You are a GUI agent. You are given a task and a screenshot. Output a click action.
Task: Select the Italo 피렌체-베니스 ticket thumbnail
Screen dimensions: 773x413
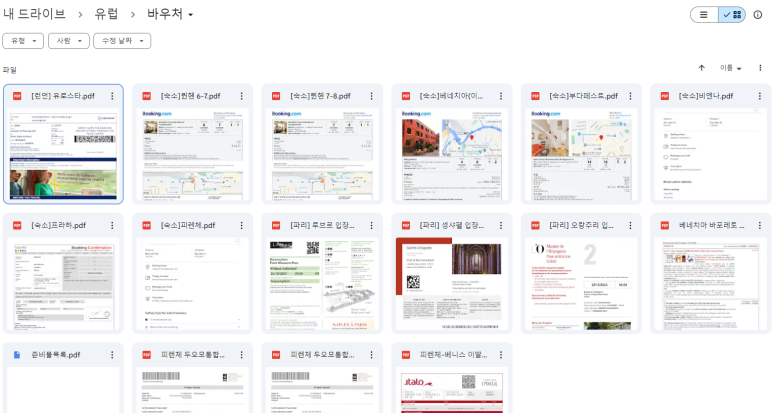pos(452,390)
